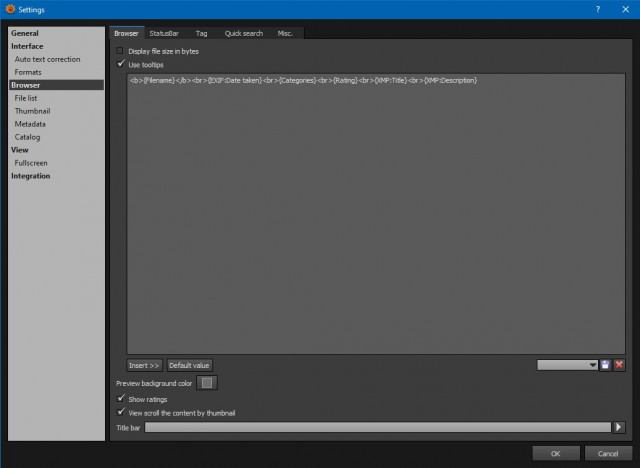640x468 pixels.
Task: Click the Title bar arrow insert button
Action: pyautogui.click(x=619, y=427)
